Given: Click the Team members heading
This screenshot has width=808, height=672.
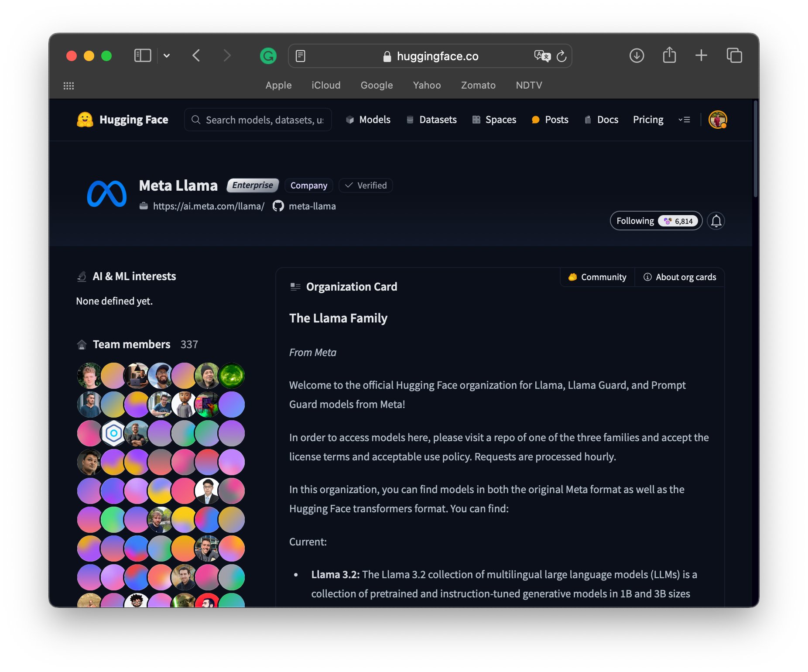Looking at the screenshot, I should (x=131, y=344).
